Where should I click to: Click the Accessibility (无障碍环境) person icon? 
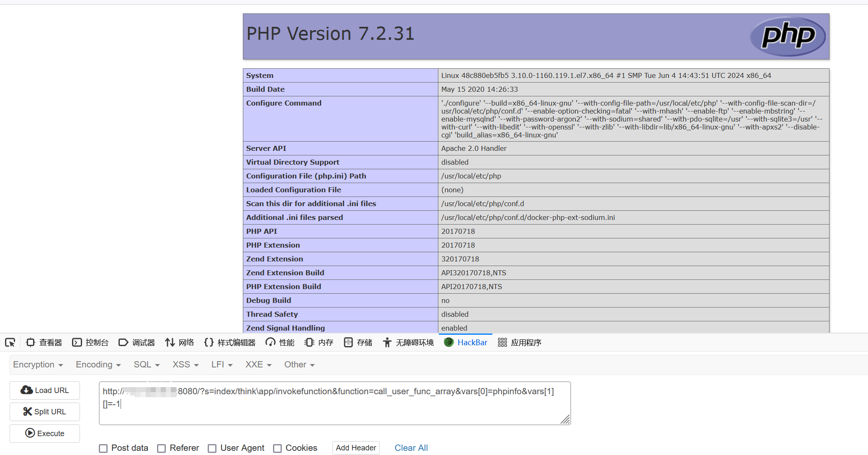coord(387,343)
